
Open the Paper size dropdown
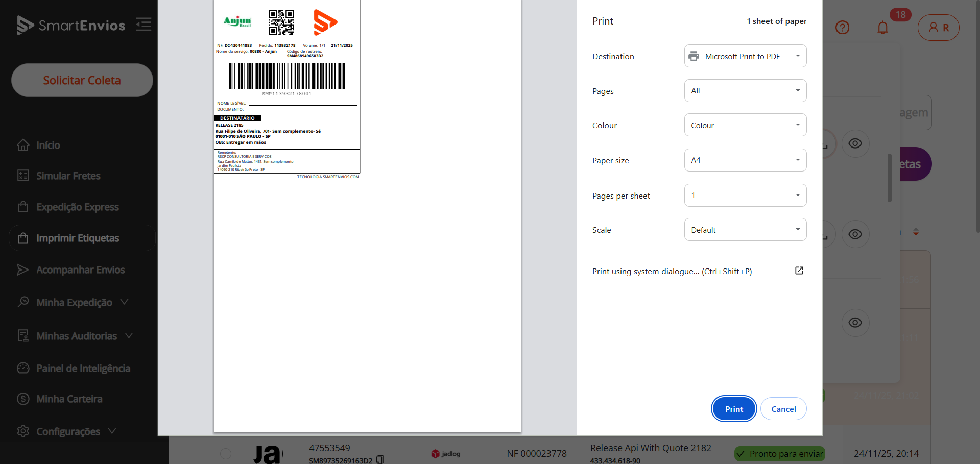[x=745, y=160]
